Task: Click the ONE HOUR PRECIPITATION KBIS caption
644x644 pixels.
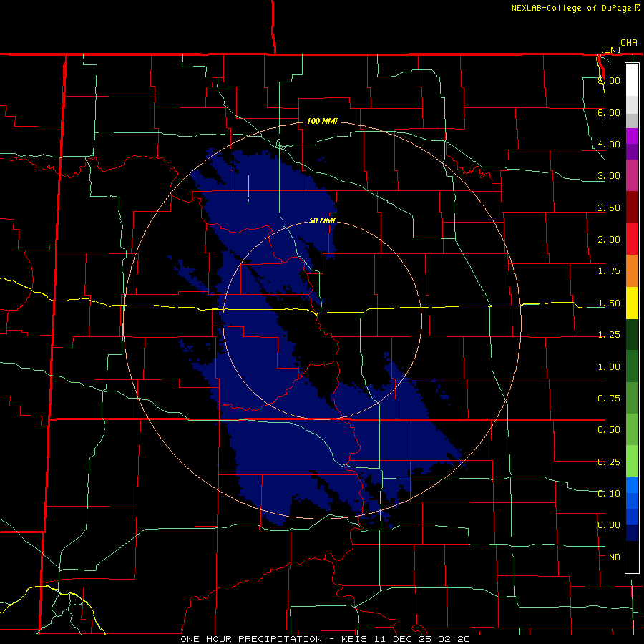Action: pos(325,639)
